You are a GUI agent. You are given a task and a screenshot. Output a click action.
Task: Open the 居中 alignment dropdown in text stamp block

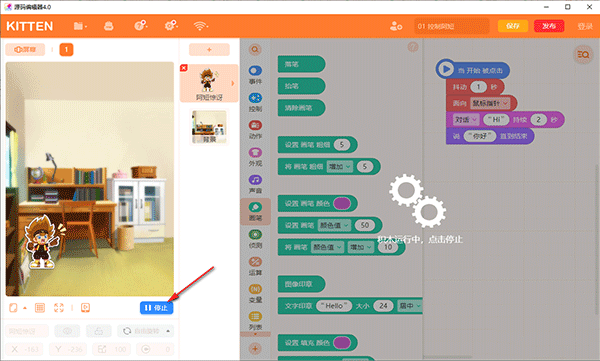click(410, 305)
